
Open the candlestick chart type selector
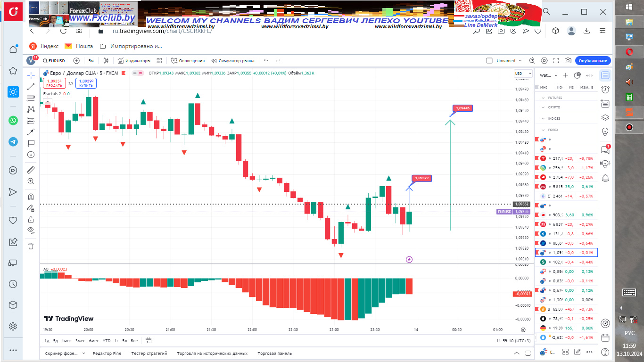106,60
